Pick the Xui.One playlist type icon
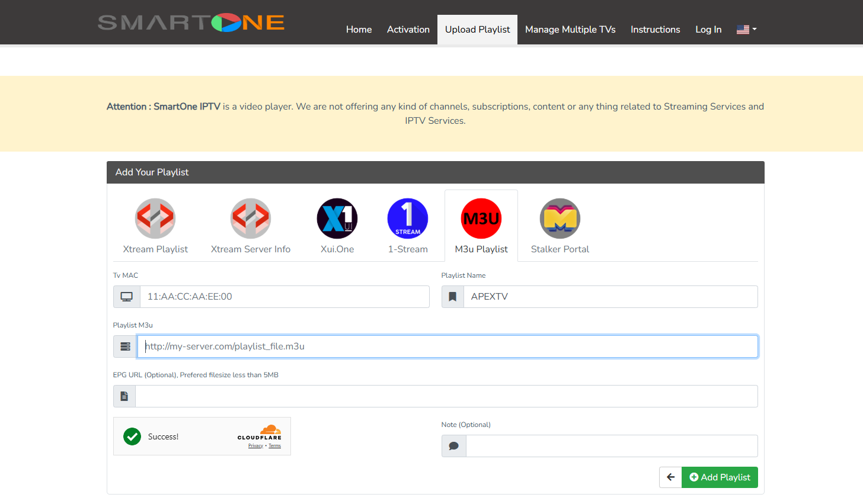863x504 pixels. [x=337, y=219]
